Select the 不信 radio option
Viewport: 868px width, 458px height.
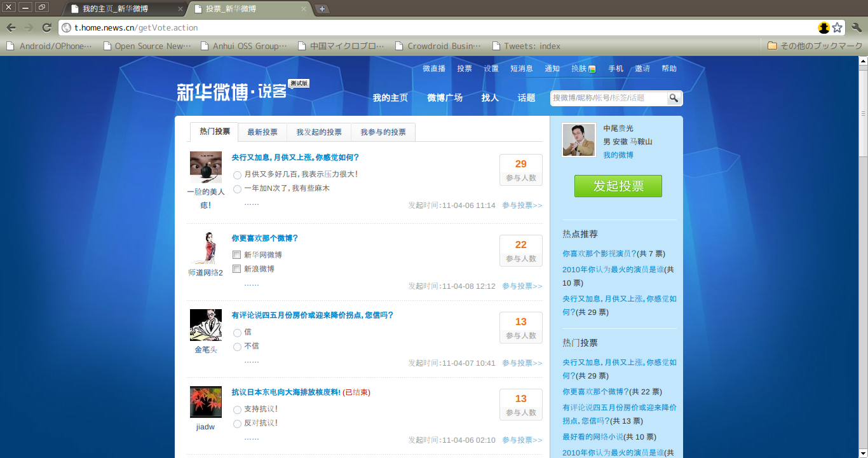click(x=237, y=347)
